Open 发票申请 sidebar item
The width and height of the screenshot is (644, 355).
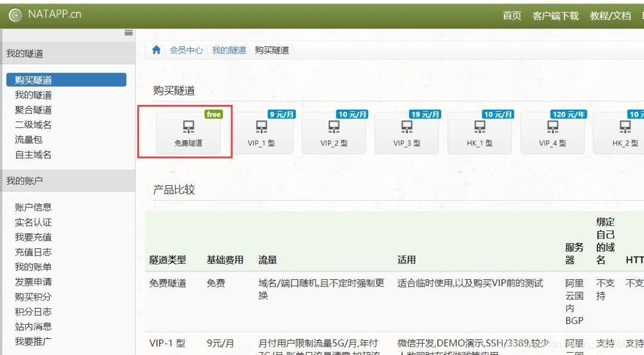[33, 282]
